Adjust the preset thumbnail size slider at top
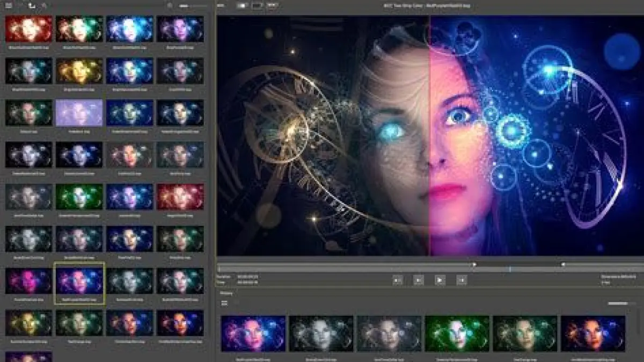Viewport: 644px width, 362px height. click(189, 5)
